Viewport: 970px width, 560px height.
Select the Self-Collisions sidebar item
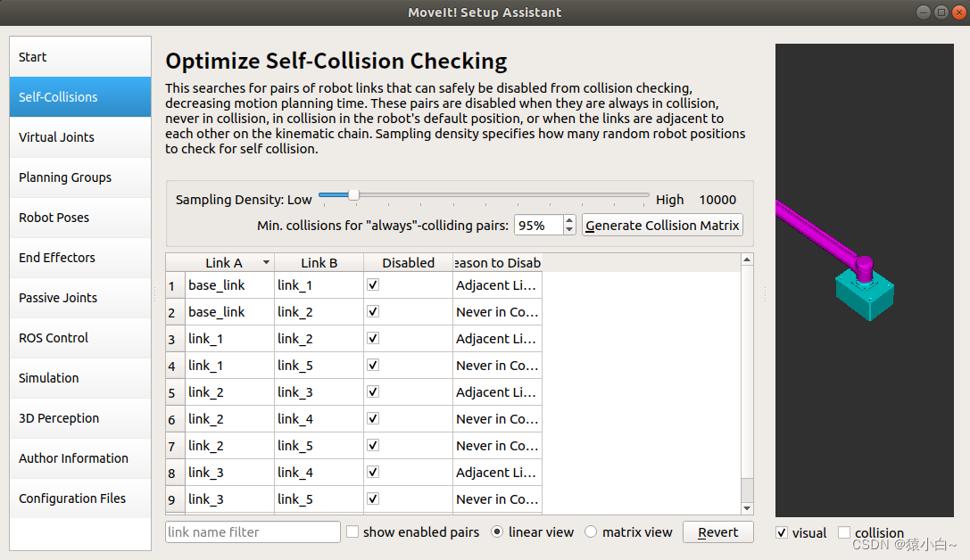click(79, 97)
